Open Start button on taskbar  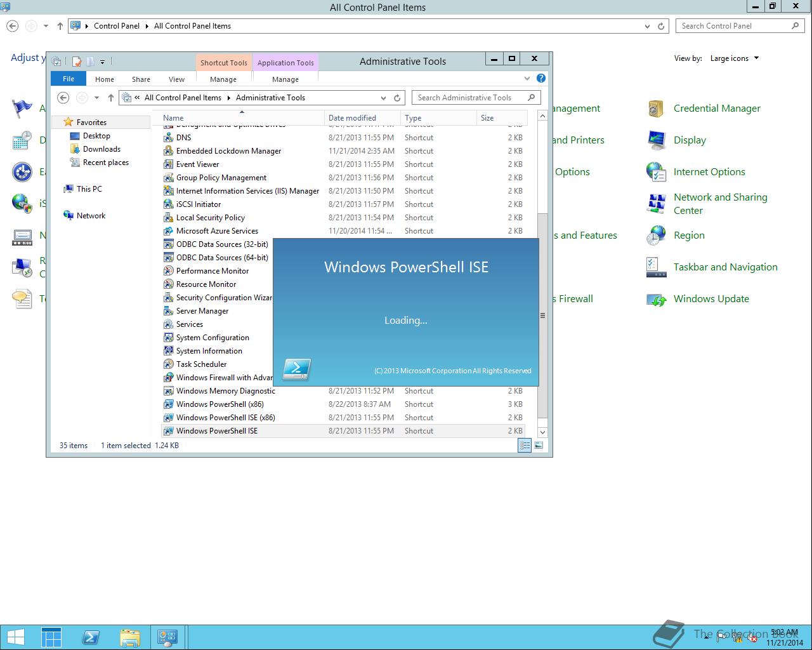coord(15,637)
